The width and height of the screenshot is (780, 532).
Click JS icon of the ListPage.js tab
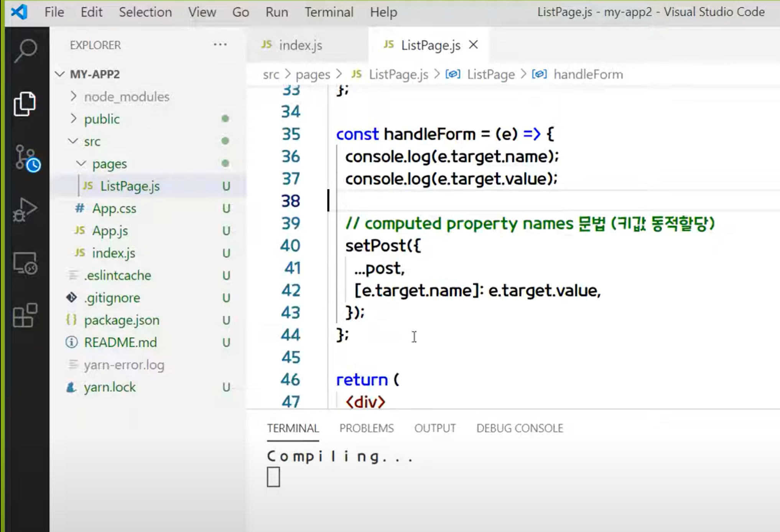click(388, 45)
